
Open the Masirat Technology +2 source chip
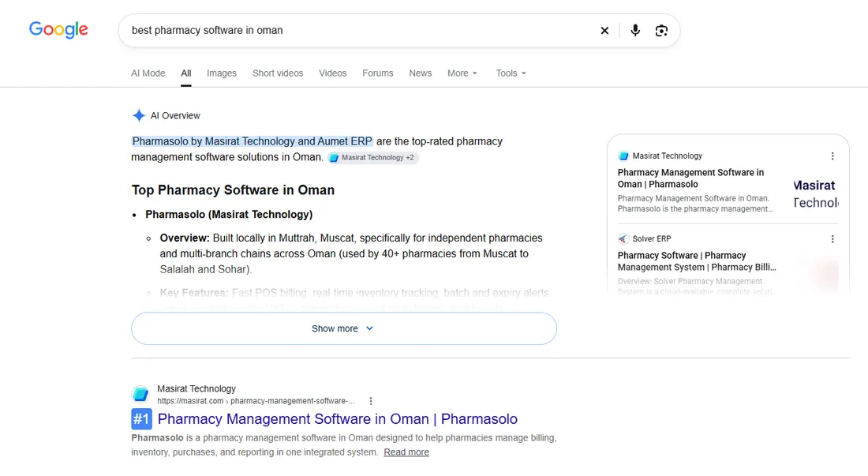[372, 158]
